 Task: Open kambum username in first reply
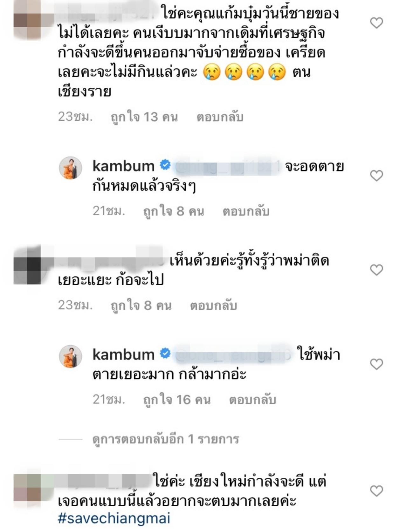[x=124, y=166]
